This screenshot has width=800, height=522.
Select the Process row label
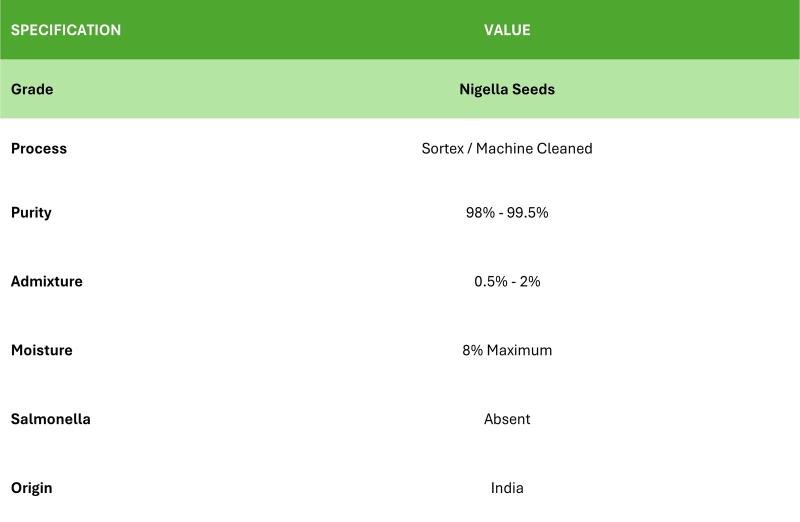pyautogui.click(x=39, y=148)
